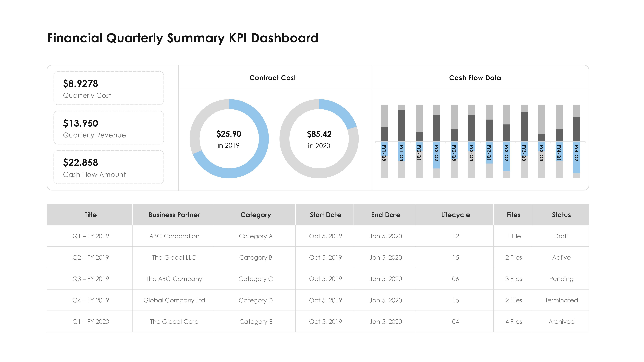Click the Files column header

click(513, 215)
